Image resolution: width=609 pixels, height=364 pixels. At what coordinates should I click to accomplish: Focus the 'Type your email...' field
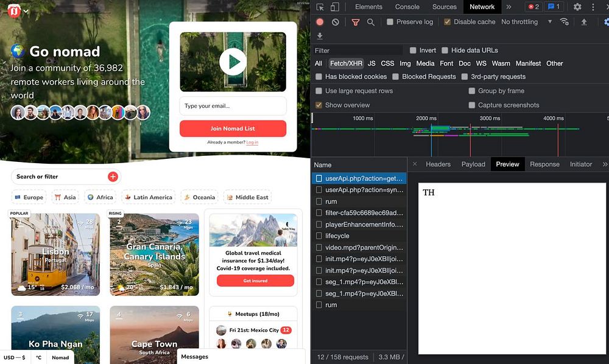(233, 106)
